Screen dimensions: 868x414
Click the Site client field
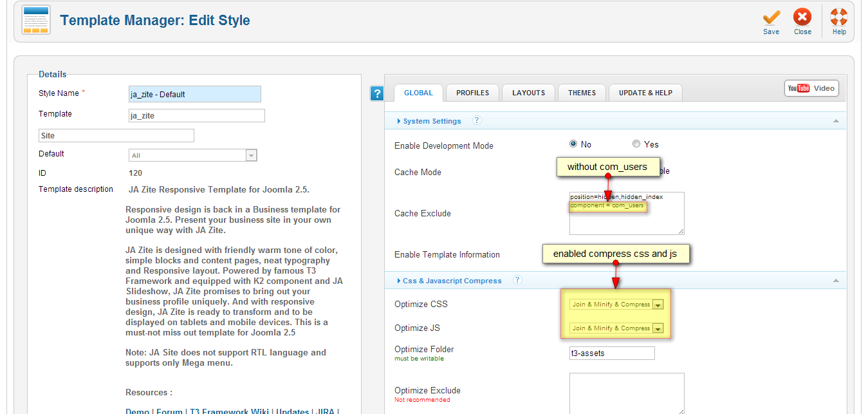(116, 135)
